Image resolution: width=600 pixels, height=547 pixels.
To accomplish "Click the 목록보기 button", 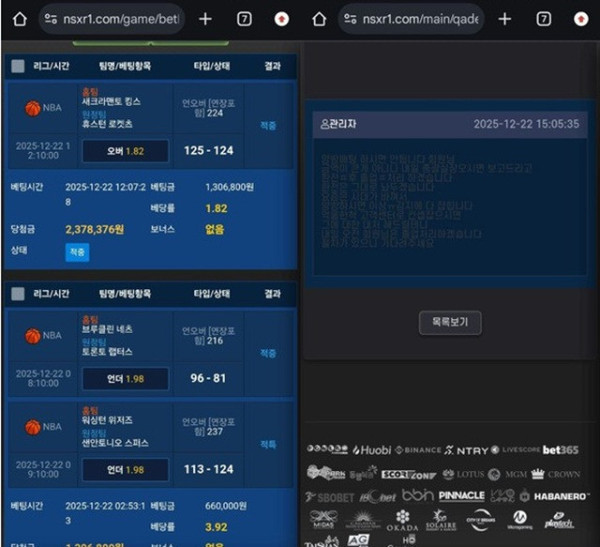I will (449, 322).
